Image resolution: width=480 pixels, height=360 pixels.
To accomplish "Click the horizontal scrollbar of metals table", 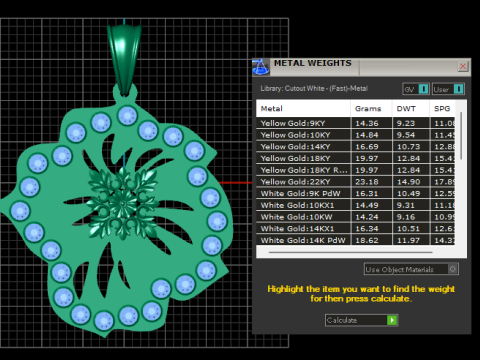I will (351, 252).
